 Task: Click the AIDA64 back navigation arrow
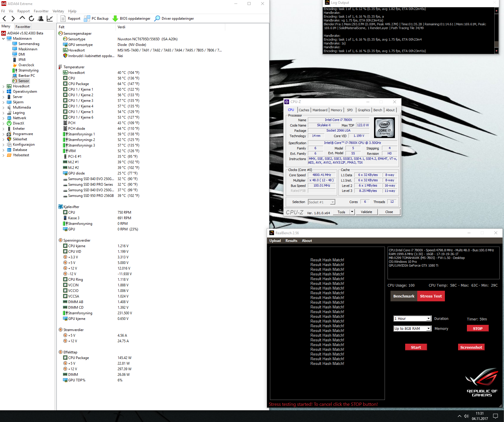click(4, 19)
